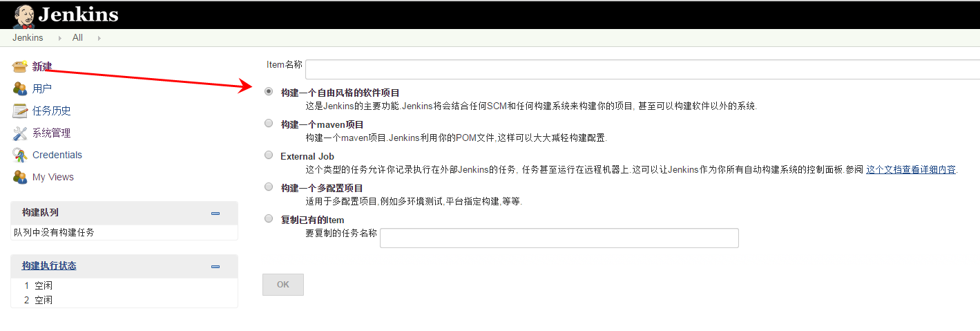Open the 用户 sidebar link

point(42,88)
